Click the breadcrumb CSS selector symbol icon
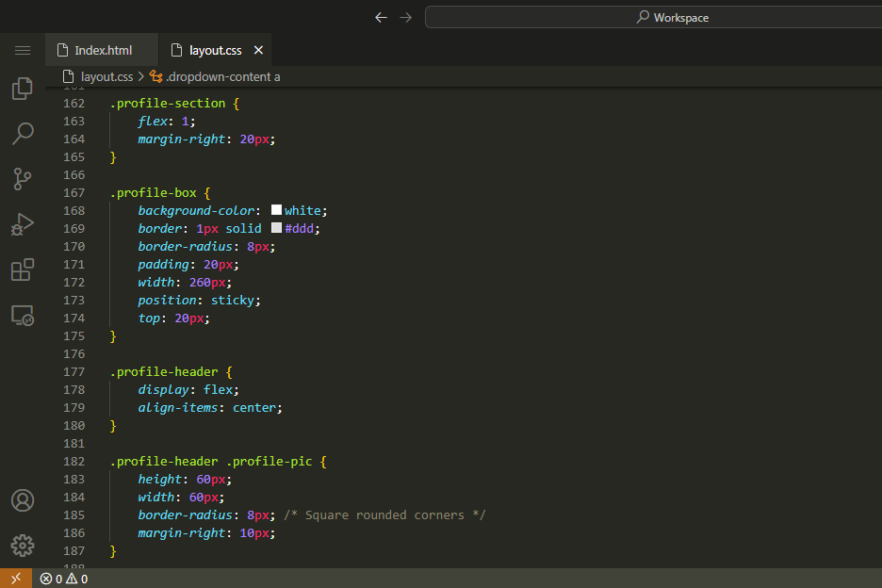The width and height of the screenshot is (882, 588). tap(155, 76)
